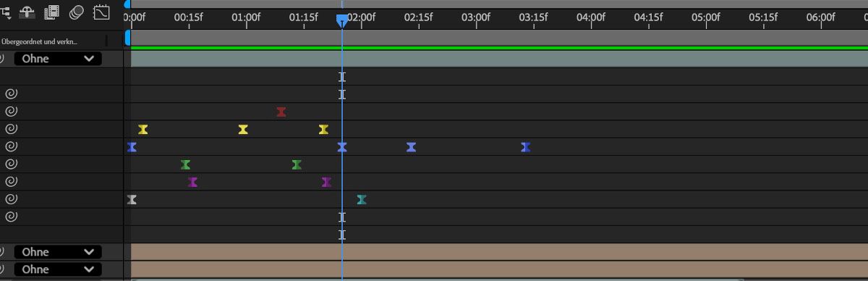Image resolution: width=868 pixels, height=281 pixels.
Task: Select the first yellow keyframe
Action: [x=143, y=129]
